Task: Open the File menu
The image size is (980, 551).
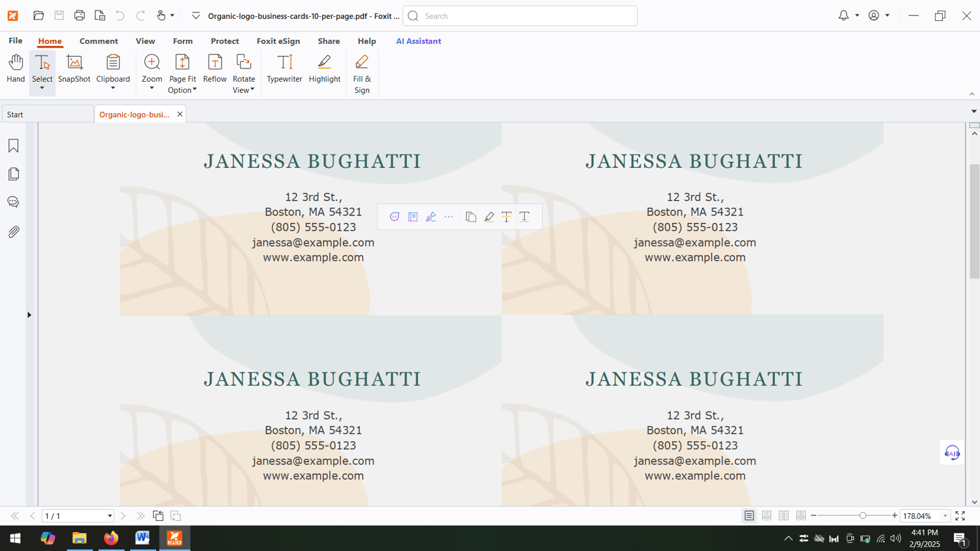Action: 16,41
